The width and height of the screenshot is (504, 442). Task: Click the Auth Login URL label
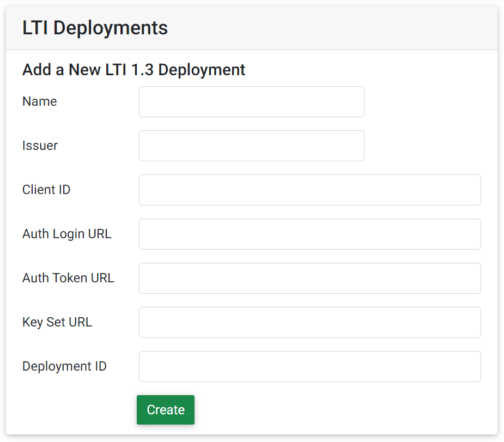[x=66, y=234]
